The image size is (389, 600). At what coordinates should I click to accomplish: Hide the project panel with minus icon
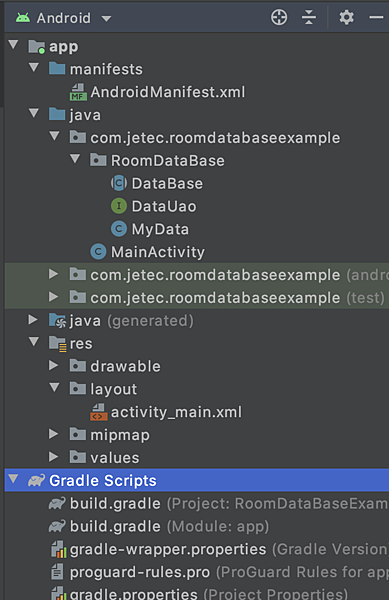pos(376,18)
